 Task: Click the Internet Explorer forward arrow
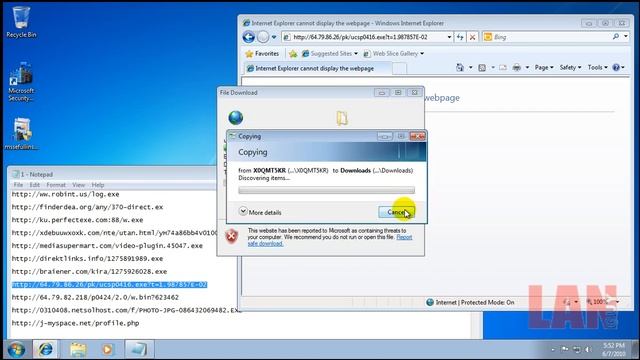tap(263, 37)
